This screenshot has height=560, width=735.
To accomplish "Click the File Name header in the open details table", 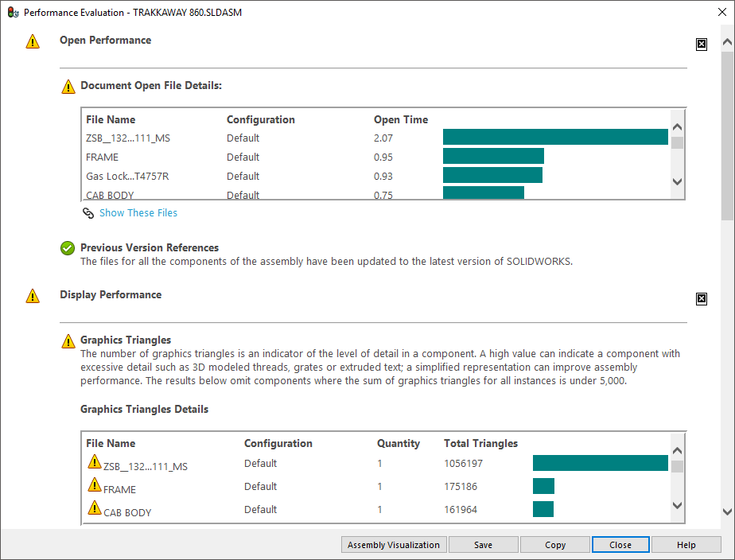I will tap(111, 119).
